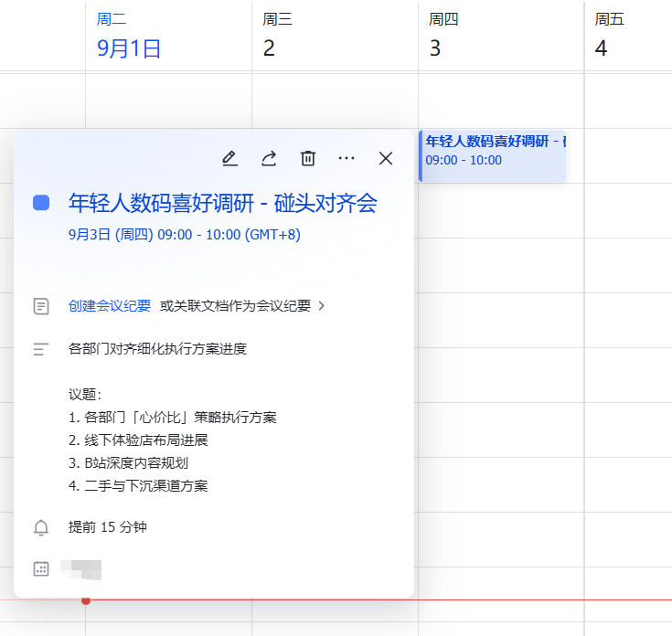Select the 周四 3 day header
The width and height of the screenshot is (672, 636).
tap(443, 36)
